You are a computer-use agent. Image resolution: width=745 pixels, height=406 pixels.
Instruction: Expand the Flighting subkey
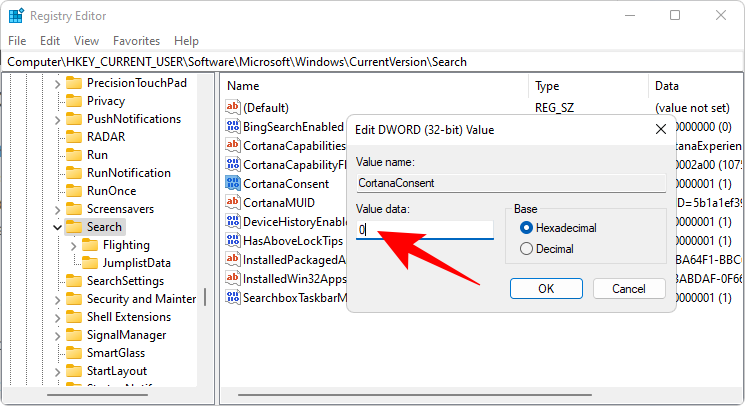point(74,245)
